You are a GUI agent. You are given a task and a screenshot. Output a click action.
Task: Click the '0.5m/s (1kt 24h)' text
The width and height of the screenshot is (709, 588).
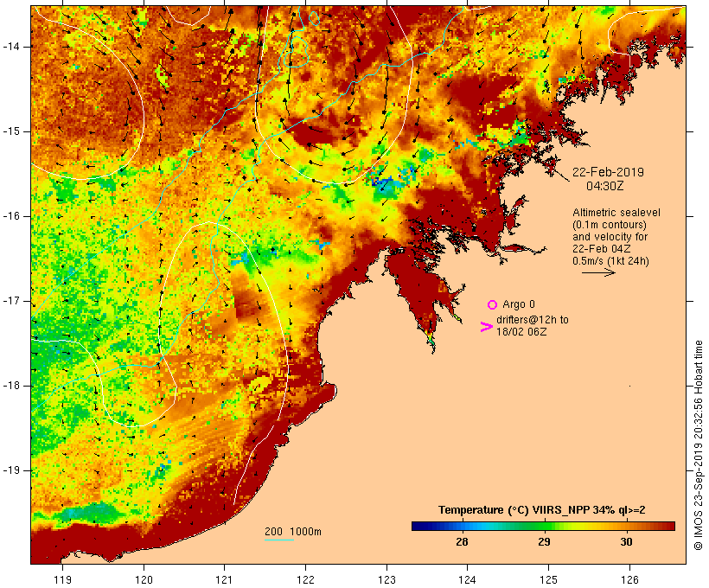611,261
